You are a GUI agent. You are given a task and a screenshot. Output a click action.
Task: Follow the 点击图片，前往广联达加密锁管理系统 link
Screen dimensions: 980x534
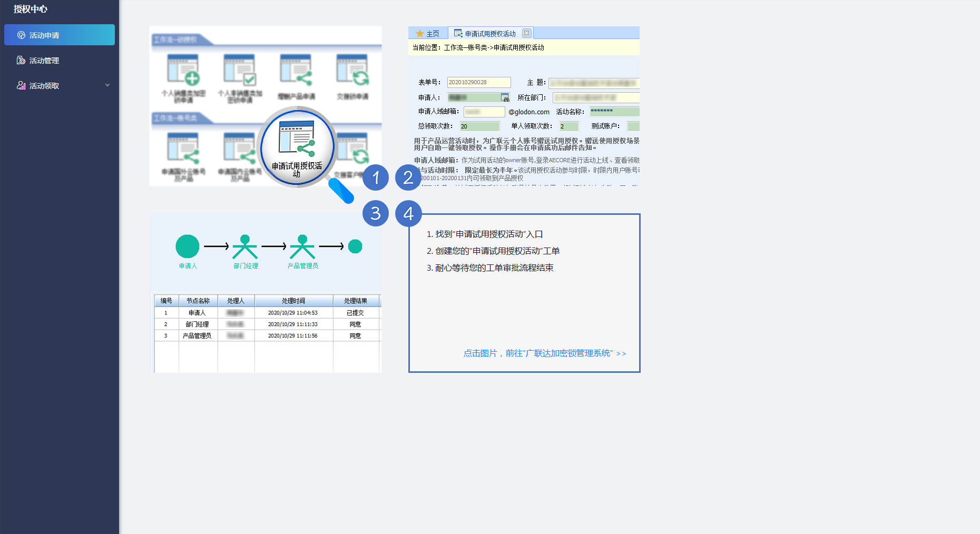(x=544, y=353)
